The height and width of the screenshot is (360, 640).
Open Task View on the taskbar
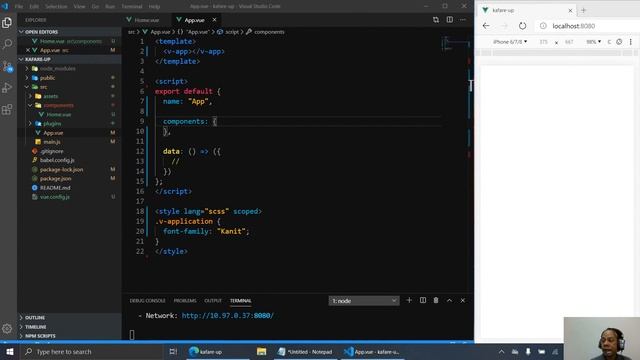(x=173, y=351)
